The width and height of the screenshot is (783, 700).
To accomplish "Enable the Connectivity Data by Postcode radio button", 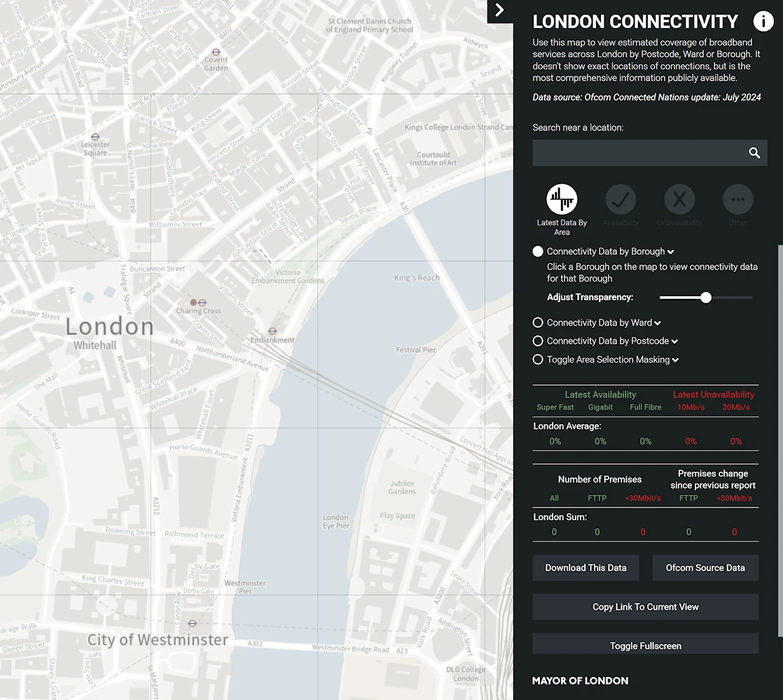I will [538, 341].
